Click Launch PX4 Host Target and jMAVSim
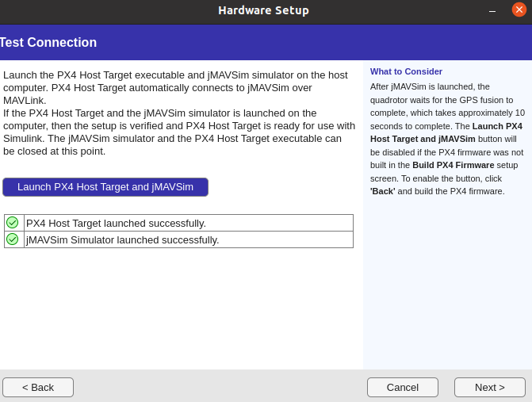 pos(105,187)
